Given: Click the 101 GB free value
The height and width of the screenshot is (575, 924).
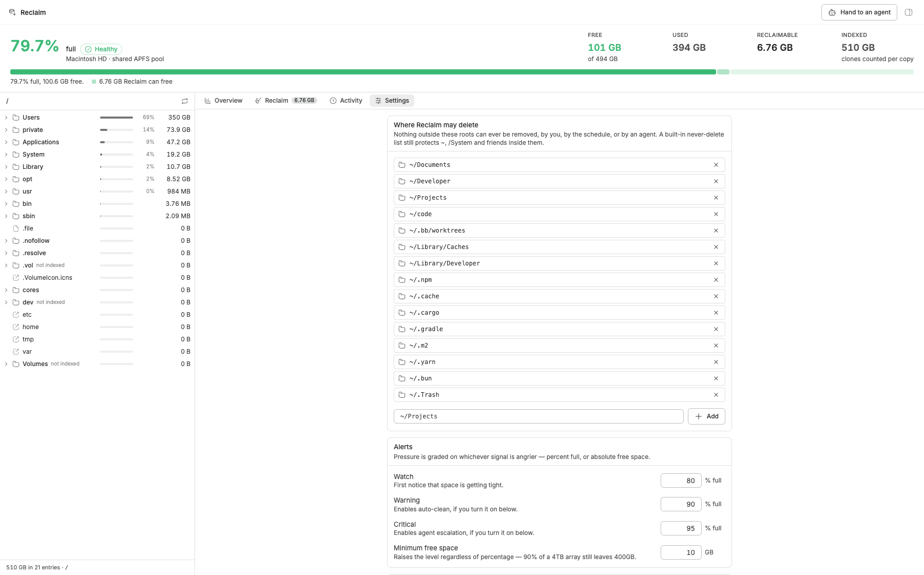Looking at the screenshot, I should (604, 48).
